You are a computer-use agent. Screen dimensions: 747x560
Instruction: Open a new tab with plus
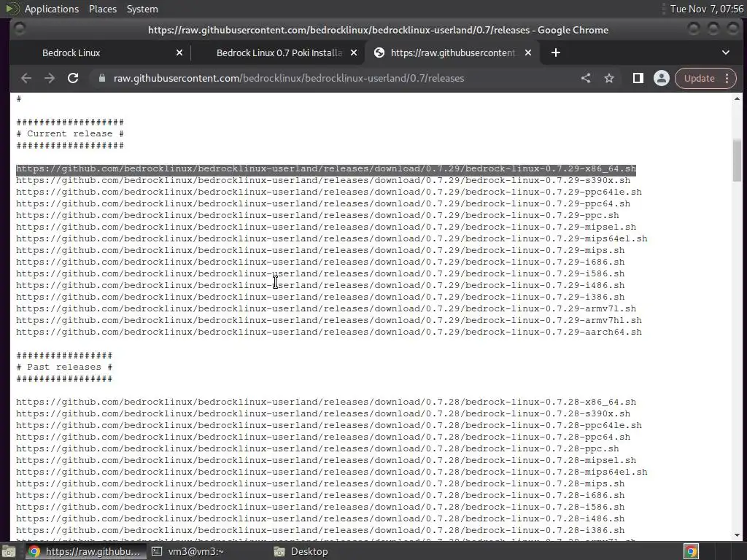click(x=555, y=52)
